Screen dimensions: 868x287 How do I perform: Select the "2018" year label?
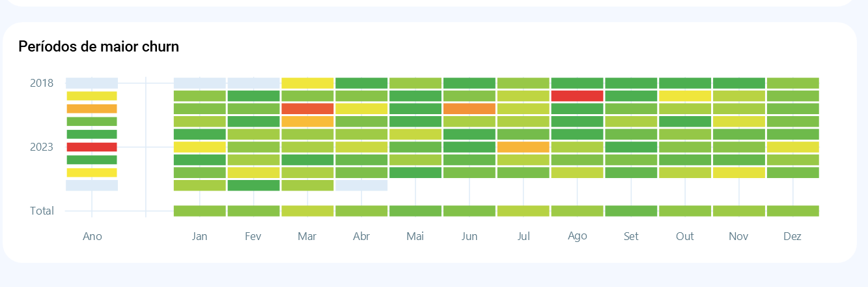(42, 83)
